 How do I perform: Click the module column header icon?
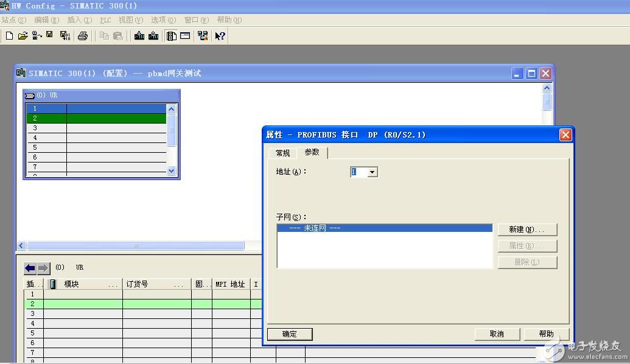tap(52, 284)
